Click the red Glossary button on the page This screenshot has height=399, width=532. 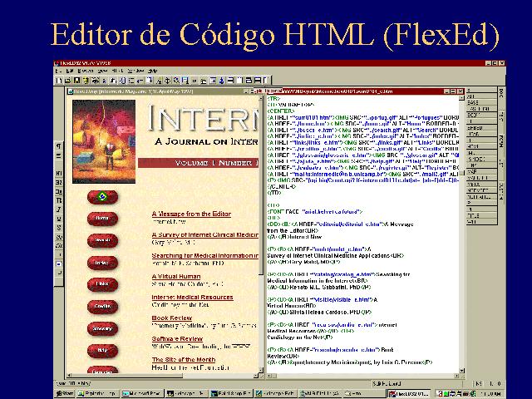point(102,328)
